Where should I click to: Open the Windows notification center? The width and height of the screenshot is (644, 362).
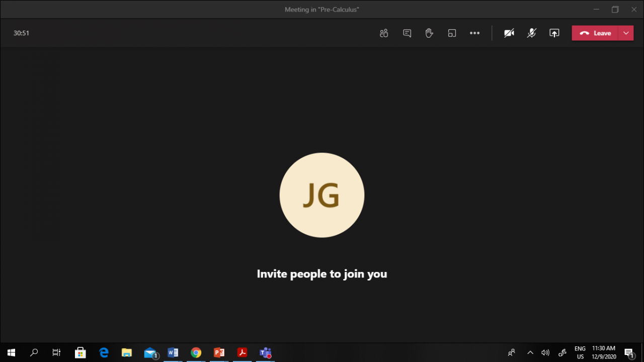click(x=629, y=352)
